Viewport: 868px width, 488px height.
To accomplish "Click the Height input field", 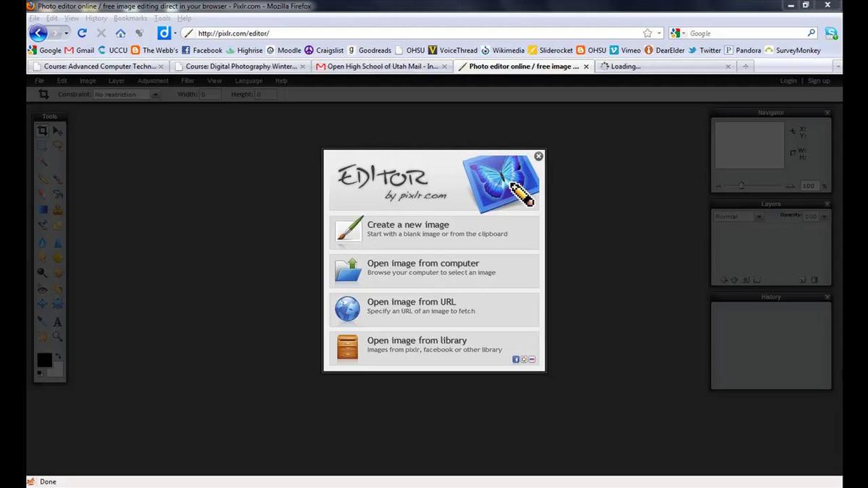I will coord(265,95).
